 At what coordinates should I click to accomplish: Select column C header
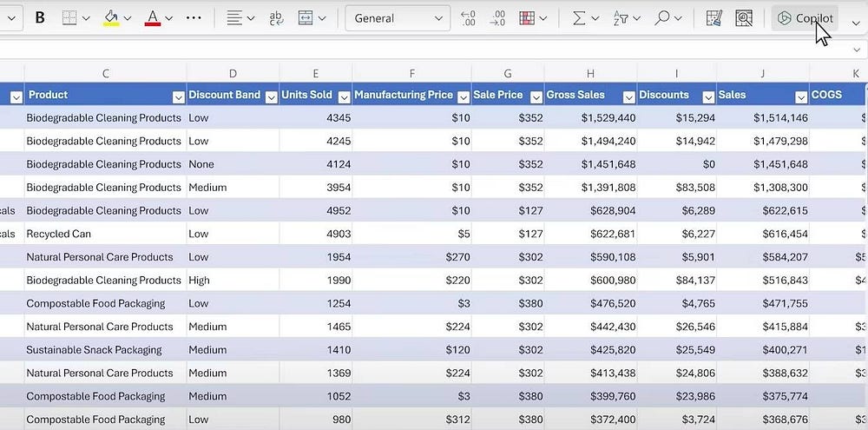(x=106, y=73)
